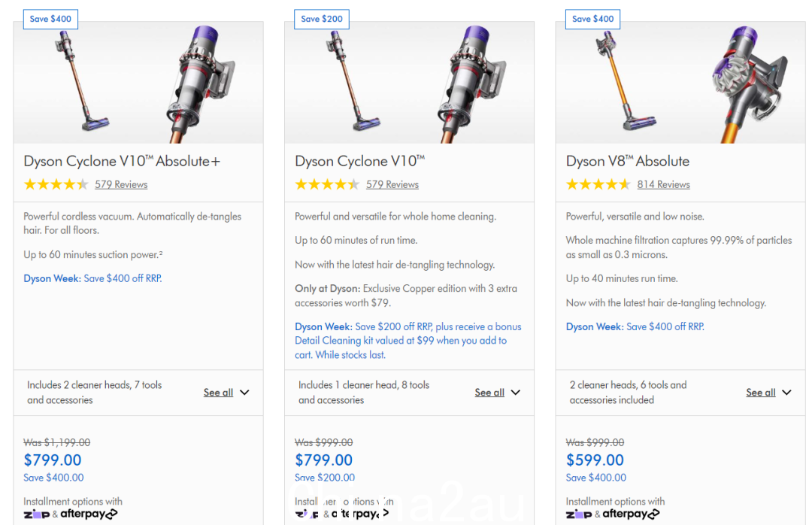Open the Dyson Cyclone V10 Absolute+ product title
Viewport: 812px width, 525px height.
pyautogui.click(x=122, y=161)
